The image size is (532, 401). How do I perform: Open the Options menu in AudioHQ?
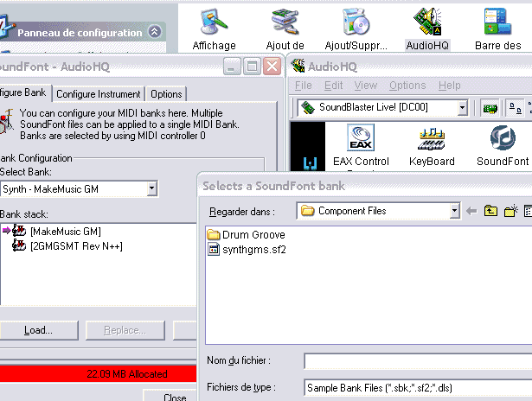[407, 86]
